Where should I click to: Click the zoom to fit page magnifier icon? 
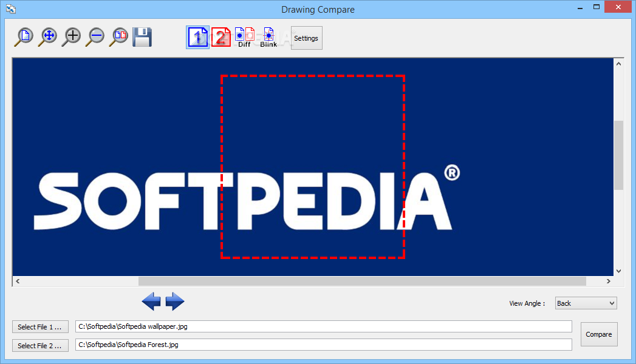[24, 37]
